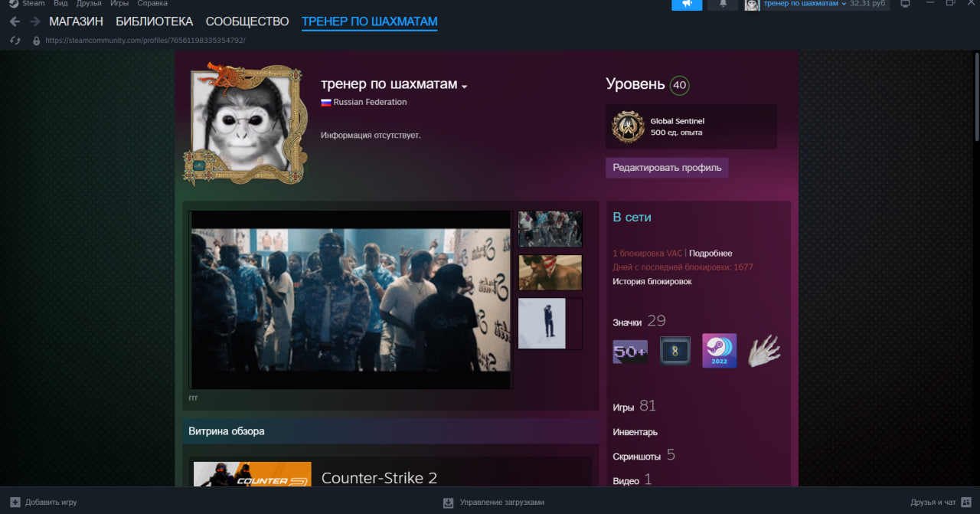Click the Витрина обзора heading
This screenshot has height=514, width=980.
point(227,431)
